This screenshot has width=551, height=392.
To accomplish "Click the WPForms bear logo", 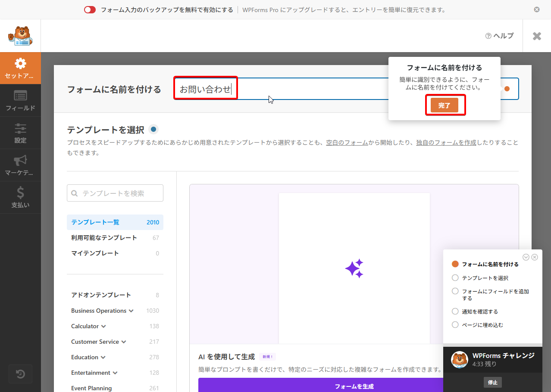I will [20, 36].
